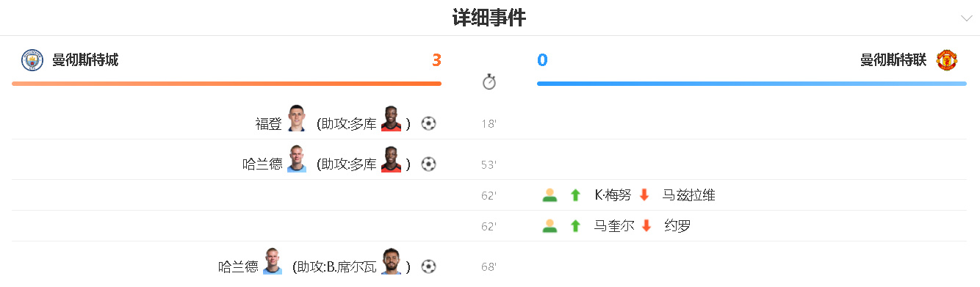Screen dimensions: 980x287
Task: Select player name 马兹拉维
Action: tap(689, 195)
